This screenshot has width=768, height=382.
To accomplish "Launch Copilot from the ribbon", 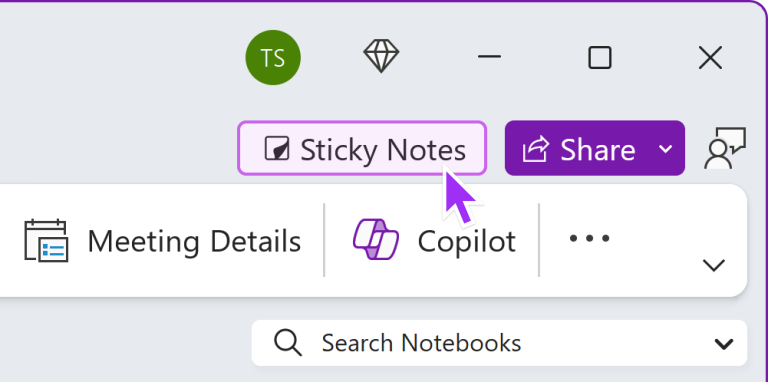I will (433, 240).
